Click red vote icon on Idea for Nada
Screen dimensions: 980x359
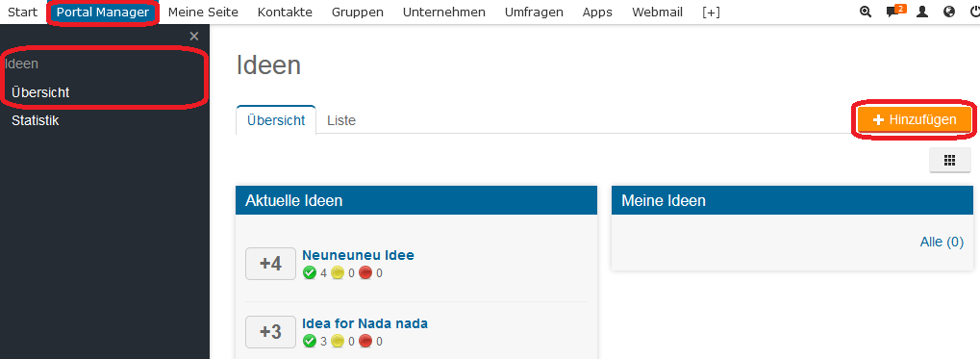[x=365, y=342]
